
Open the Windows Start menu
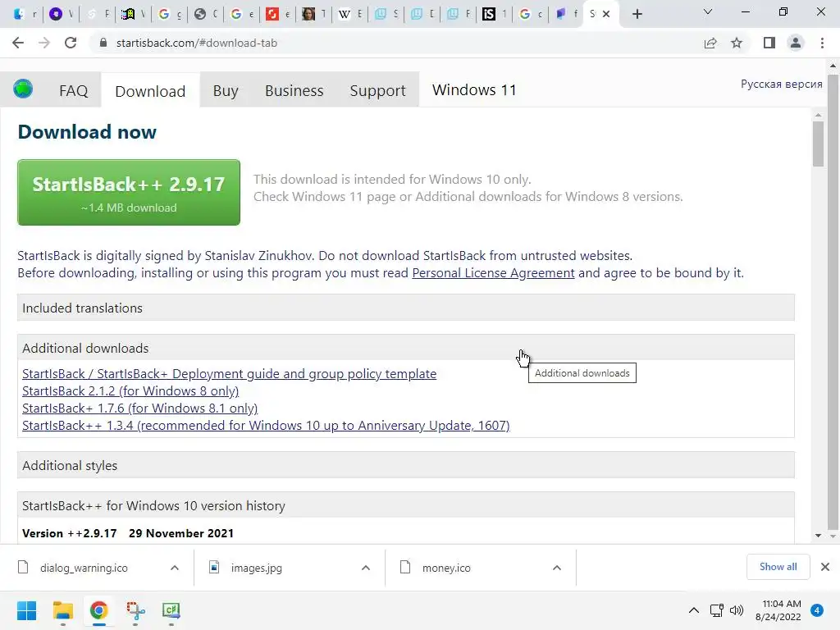tap(27, 610)
